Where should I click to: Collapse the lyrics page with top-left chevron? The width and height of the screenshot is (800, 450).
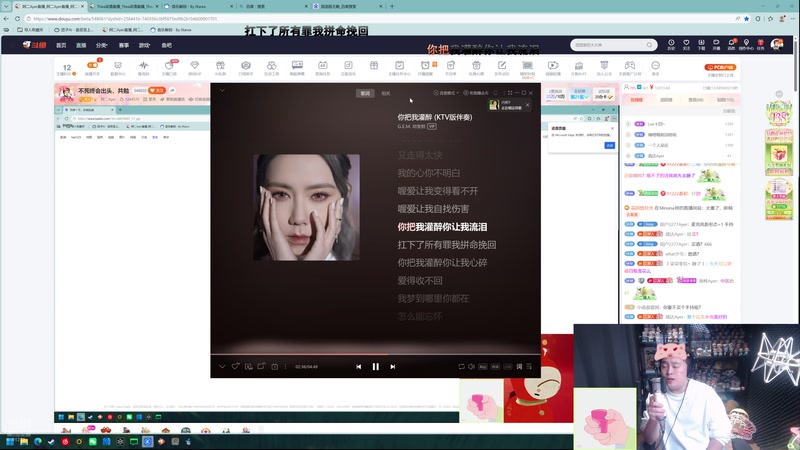click(222, 90)
